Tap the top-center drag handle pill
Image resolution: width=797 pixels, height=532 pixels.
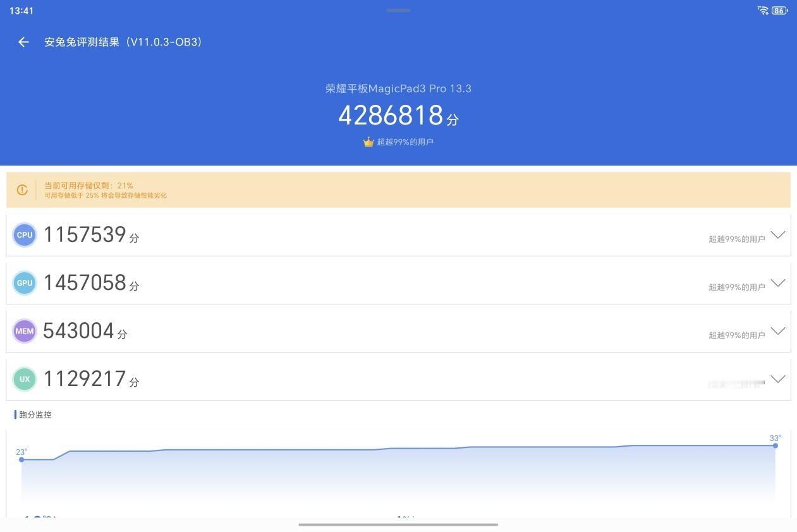coord(398,10)
